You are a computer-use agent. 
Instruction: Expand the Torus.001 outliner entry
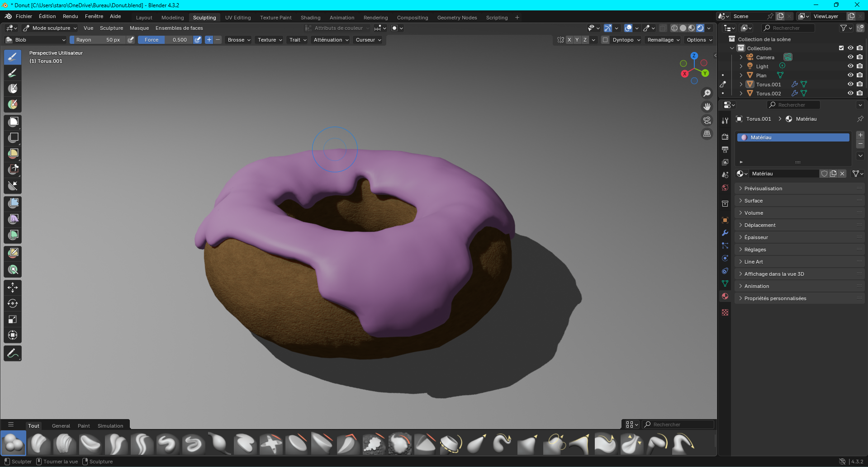(x=740, y=85)
